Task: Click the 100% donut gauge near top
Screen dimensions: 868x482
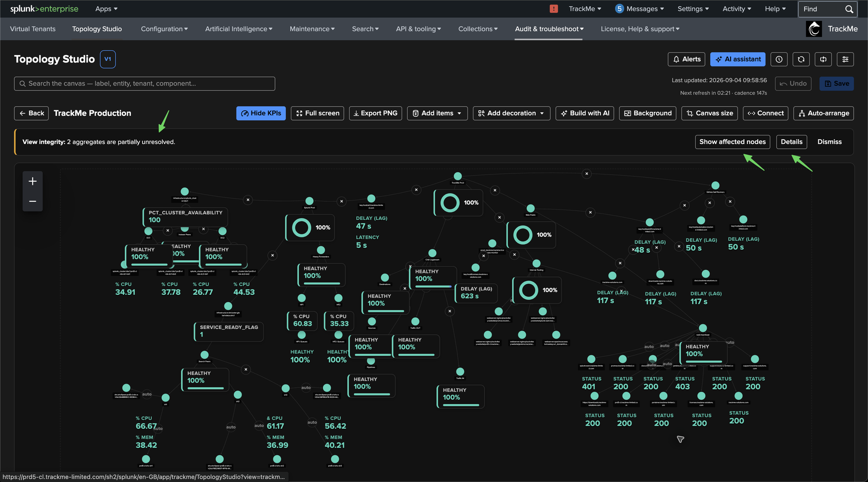Action: (x=458, y=203)
